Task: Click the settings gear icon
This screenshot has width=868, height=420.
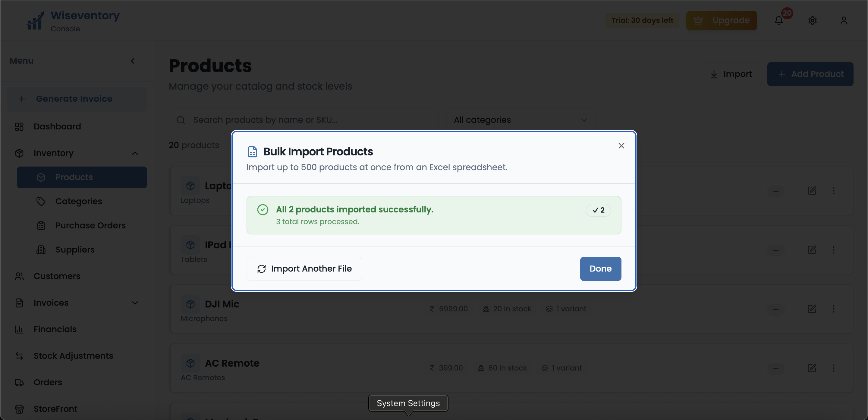Action: tap(813, 20)
